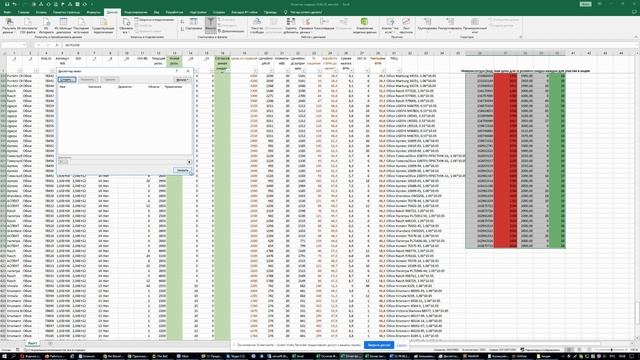This screenshot has height=360, width=640.
Task: Remove duplicates with Удалить дубликаты
Action: 291,26
